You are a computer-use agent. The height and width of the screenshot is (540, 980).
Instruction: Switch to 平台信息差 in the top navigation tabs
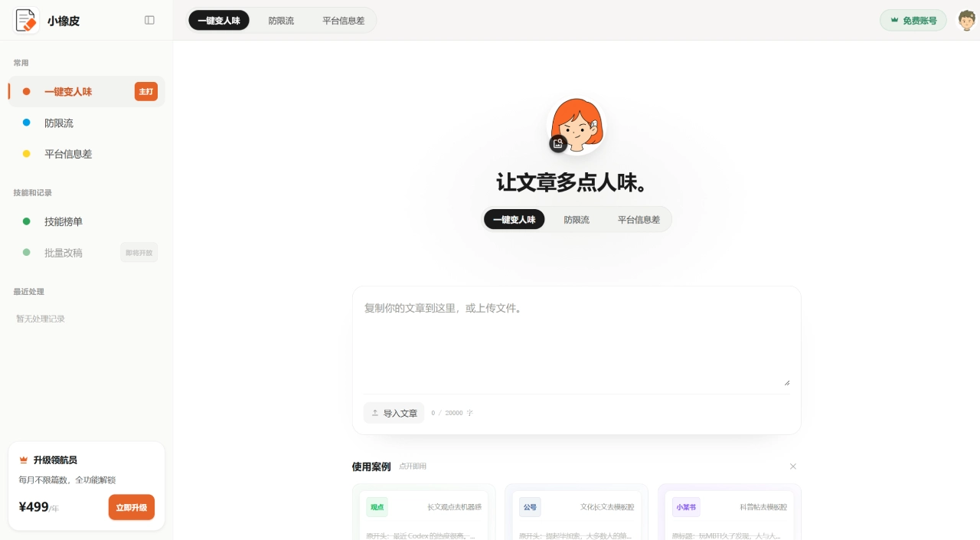[344, 21]
